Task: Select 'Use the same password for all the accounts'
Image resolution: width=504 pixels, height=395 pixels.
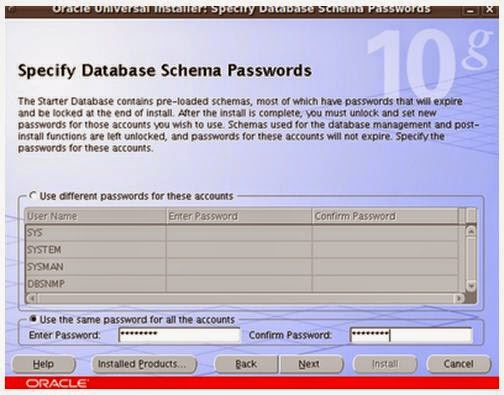Action: 33,319
